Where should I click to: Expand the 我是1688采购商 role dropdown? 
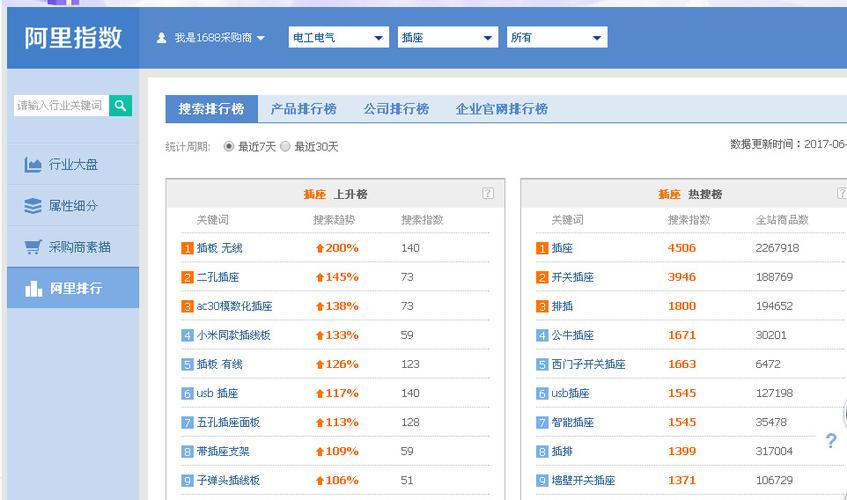219,38
